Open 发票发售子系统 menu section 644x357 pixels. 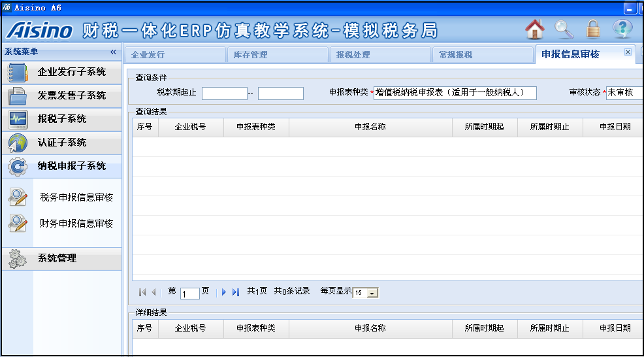pyautogui.click(x=61, y=96)
